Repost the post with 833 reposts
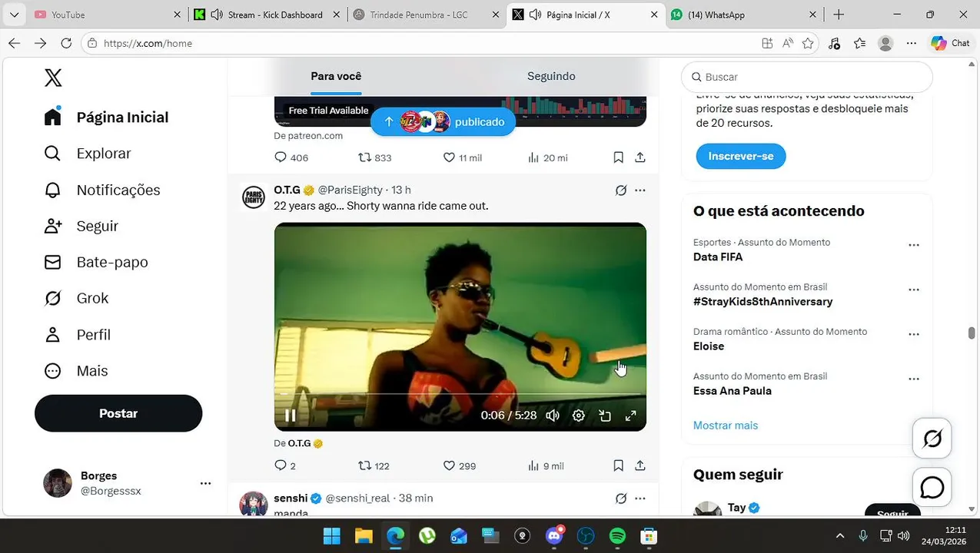This screenshot has height=553, width=980. [375, 157]
